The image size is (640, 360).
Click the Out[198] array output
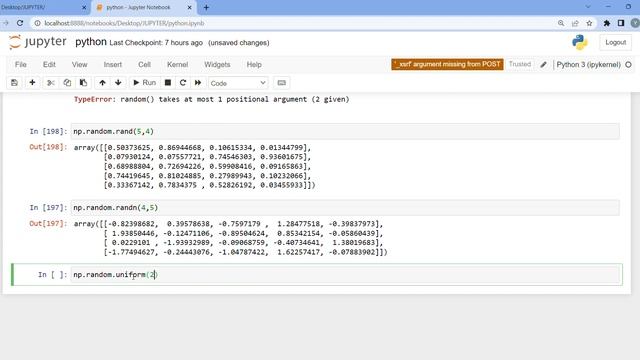pos(194,166)
